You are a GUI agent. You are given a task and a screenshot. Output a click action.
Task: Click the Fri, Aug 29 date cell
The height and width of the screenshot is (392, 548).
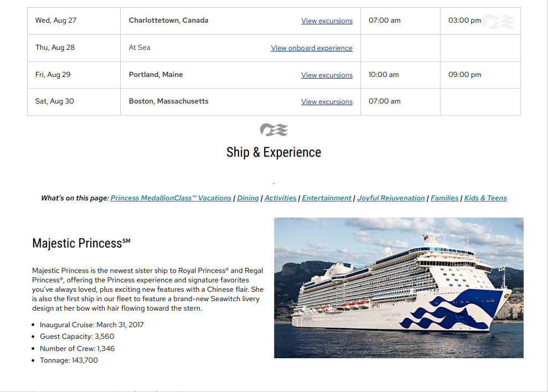tap(53, 75)
